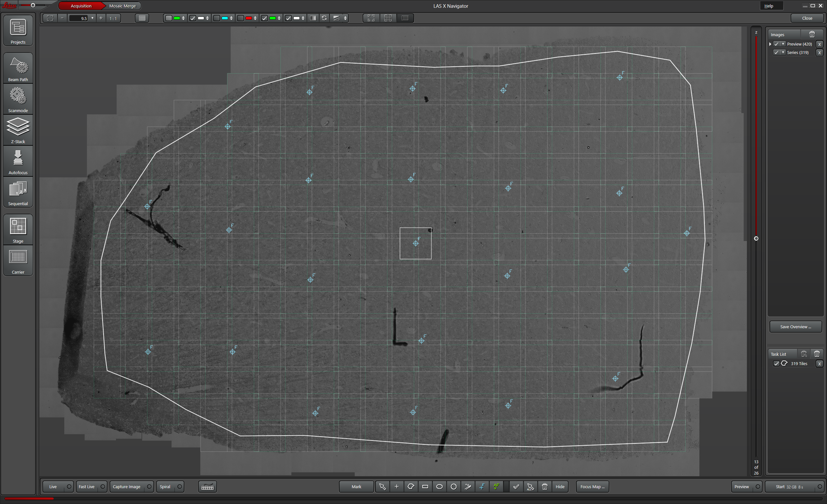Viewport: 827px width, 504px height.
Task: Add a blue focus point marker
Action: [x=482, y=487]
